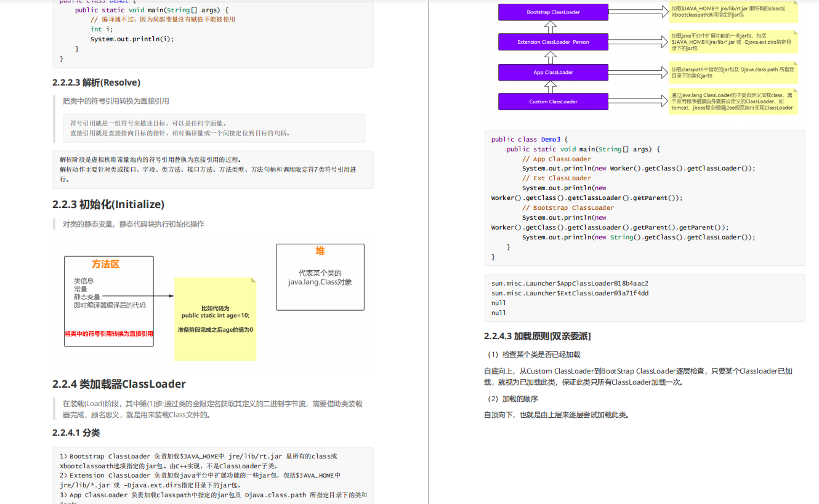Click line 'System.out.println(new Worker().getClass().getClassLoader());'
The width and height of the screenshot is (819, 504).
coord(639,168)
